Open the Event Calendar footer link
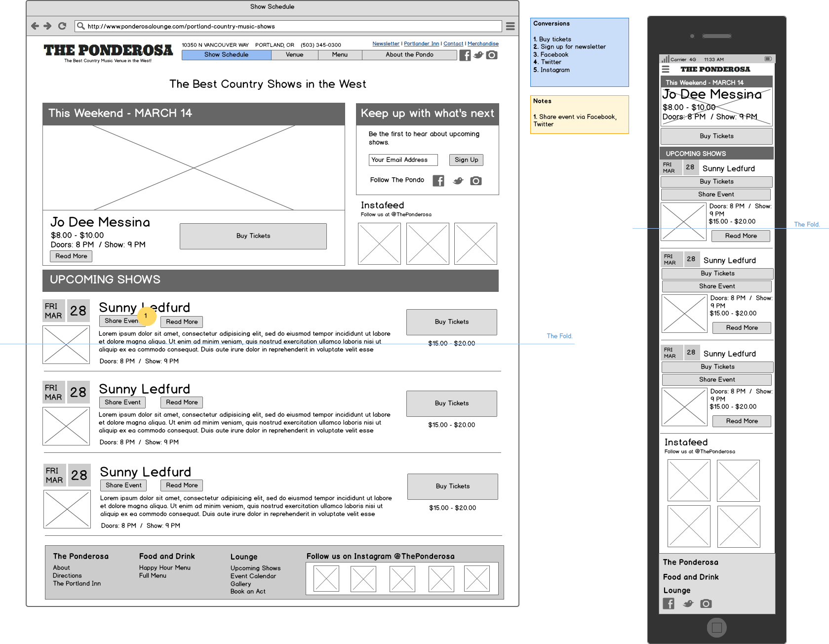Screen dimensions: 829x644 pyautogui.click(x=253, y=576)
